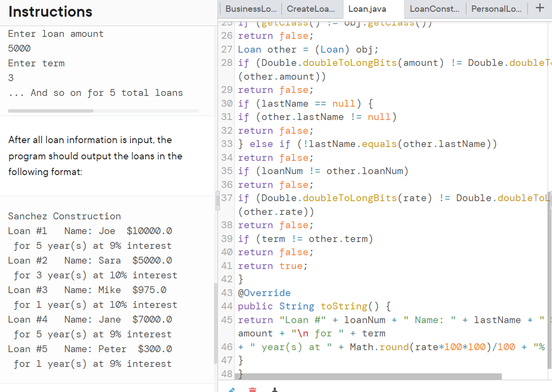Click the '(other.rate))' continuation line

click(276, 212)
